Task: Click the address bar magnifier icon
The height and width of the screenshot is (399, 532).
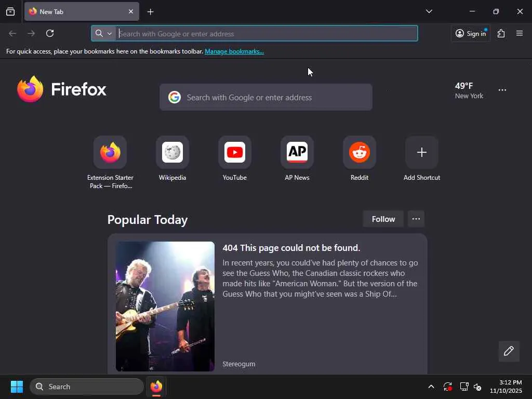Action: [99, 33]
